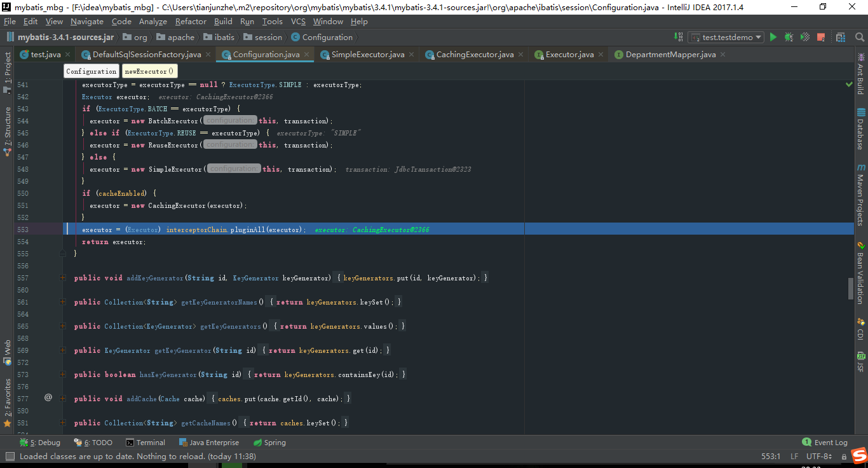Image resolution: width=868 pixels, height=468 pixels.
Task: Click the red stop icon in the toolbar
Action: coord(820,37)
